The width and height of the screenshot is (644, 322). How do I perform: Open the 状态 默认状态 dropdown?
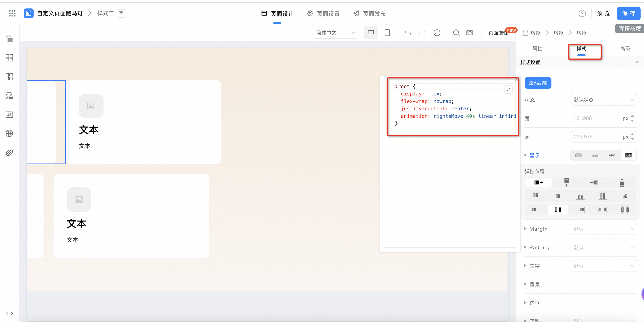603,100
